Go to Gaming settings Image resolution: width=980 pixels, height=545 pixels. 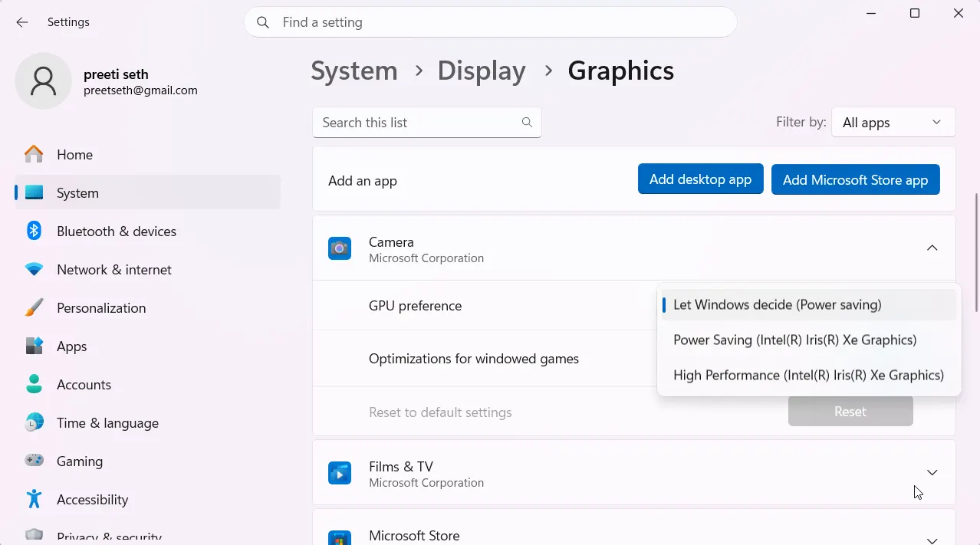tap(147, 461)
